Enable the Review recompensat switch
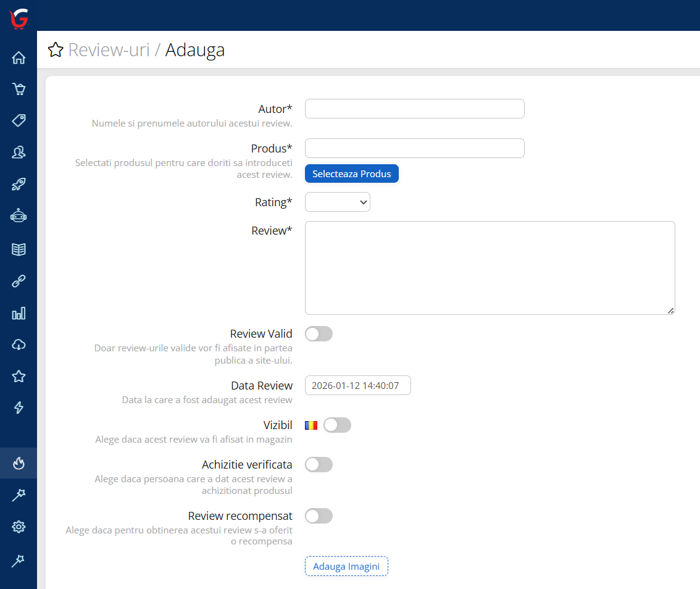 319,516
